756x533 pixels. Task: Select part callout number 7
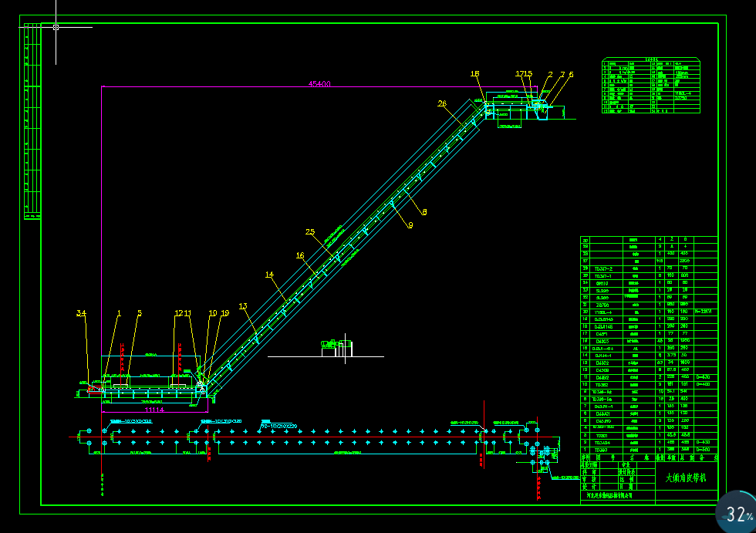562,74
